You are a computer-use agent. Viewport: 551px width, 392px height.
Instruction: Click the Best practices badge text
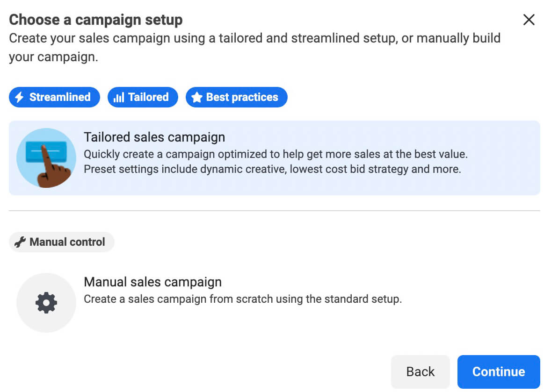(242, 97)
